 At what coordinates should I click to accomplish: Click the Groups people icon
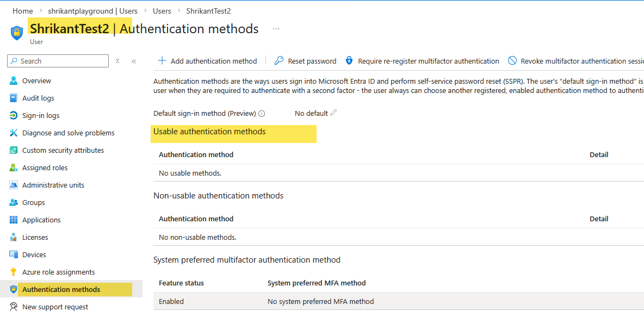pos(14,202)
